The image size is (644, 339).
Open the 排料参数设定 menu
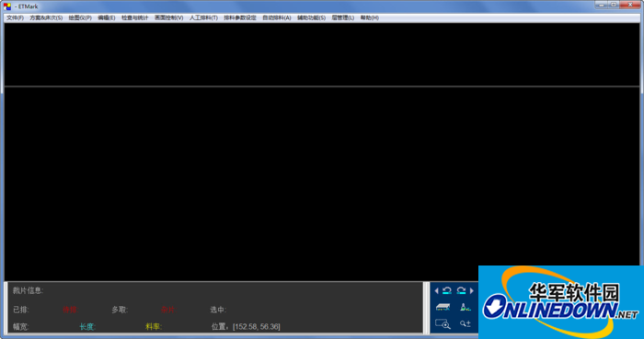[240, 18]
